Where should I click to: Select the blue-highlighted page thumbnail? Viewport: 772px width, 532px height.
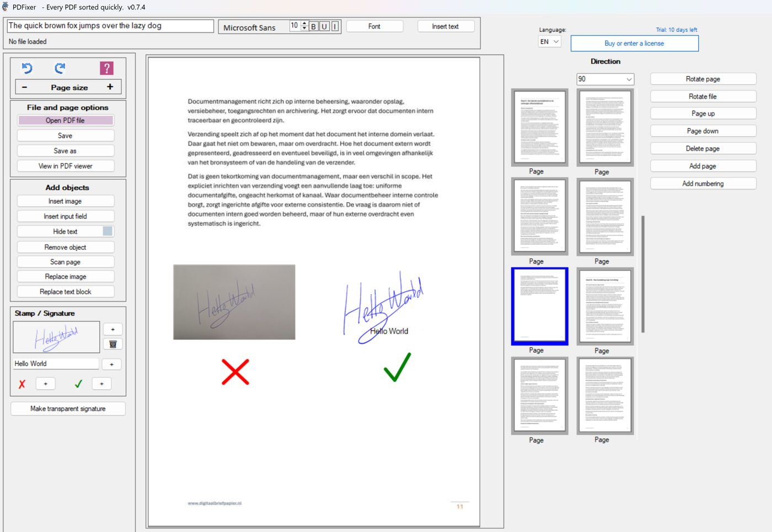[x=540, y=307]
